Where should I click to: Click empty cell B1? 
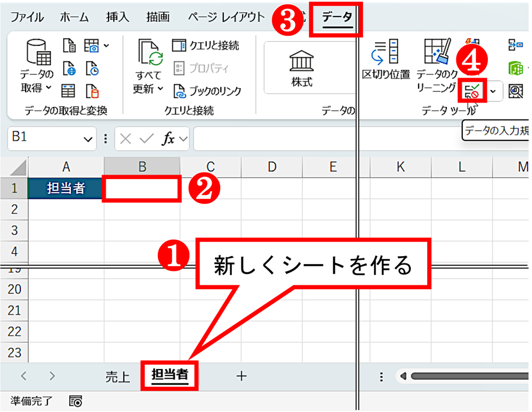click(142, 189)
